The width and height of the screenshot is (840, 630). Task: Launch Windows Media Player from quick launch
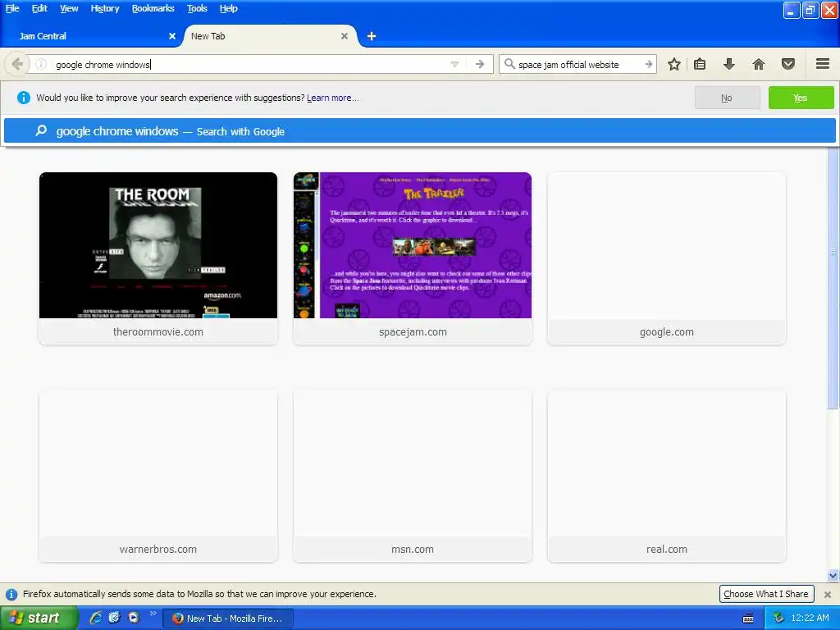coord(134,618)
